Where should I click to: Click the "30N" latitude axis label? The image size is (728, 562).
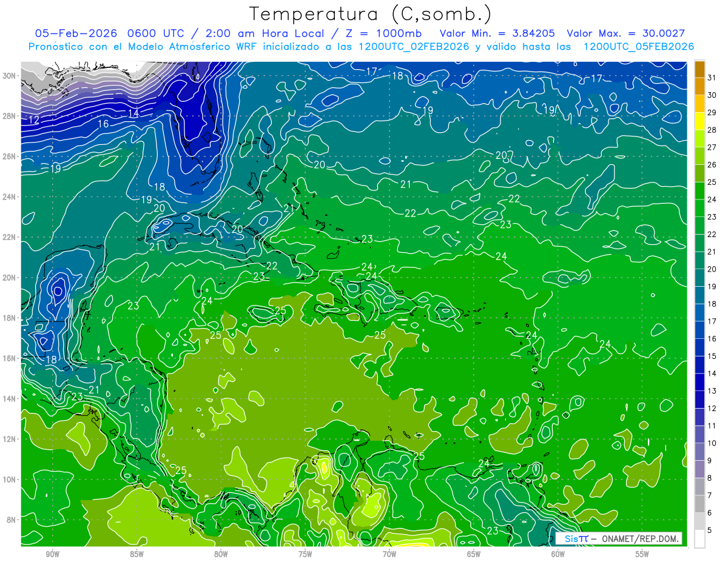coord(10,76)
